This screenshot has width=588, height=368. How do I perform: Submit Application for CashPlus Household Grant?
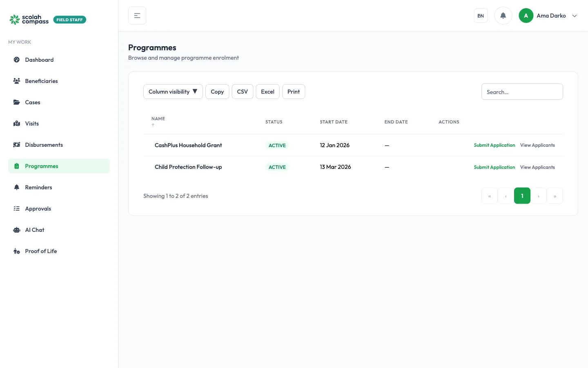[494, 145]
